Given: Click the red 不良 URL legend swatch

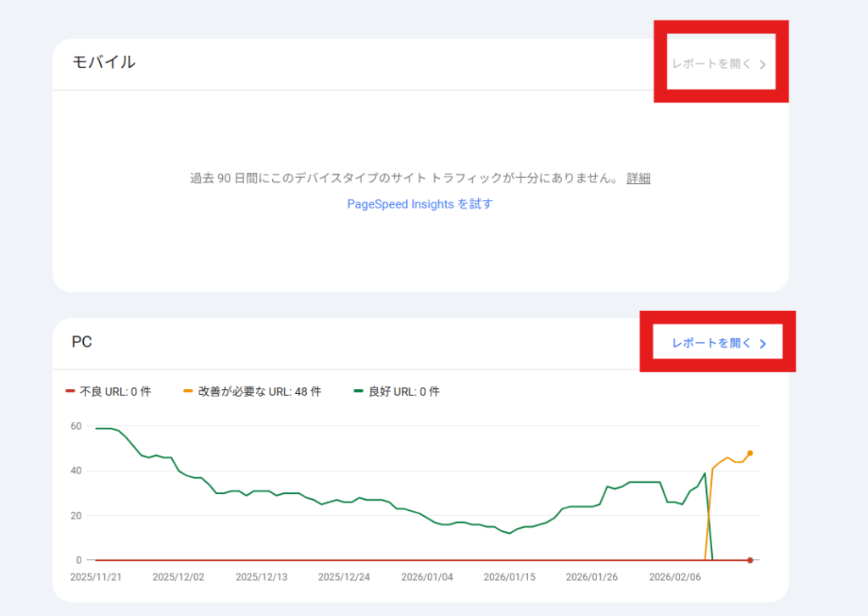Looking at the screenshot, I should (x=70, y=391).
